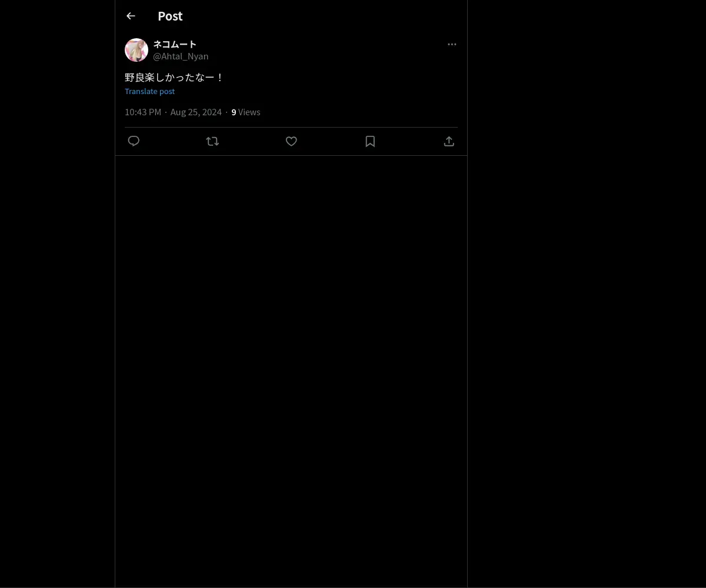Open the ネコムート profile picture
This screenshot has height=588, width=706.
pos(136,50)
